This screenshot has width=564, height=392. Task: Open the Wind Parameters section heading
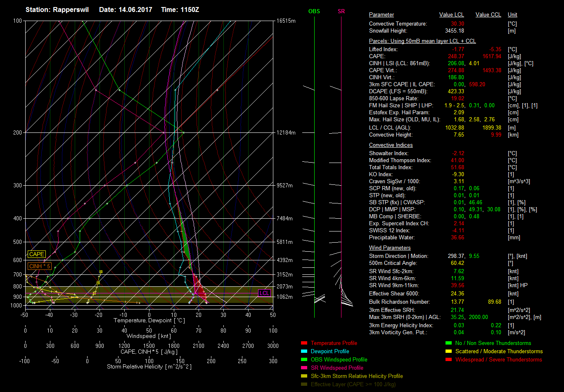pos(389,248)
